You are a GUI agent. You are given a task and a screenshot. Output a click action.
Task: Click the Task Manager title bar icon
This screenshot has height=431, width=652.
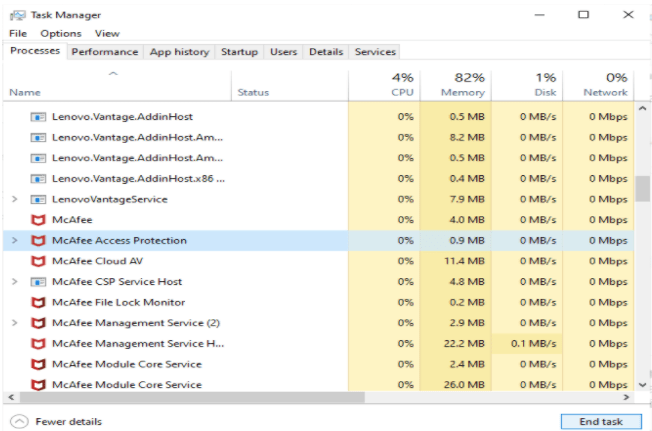click(x=17, y=15)
